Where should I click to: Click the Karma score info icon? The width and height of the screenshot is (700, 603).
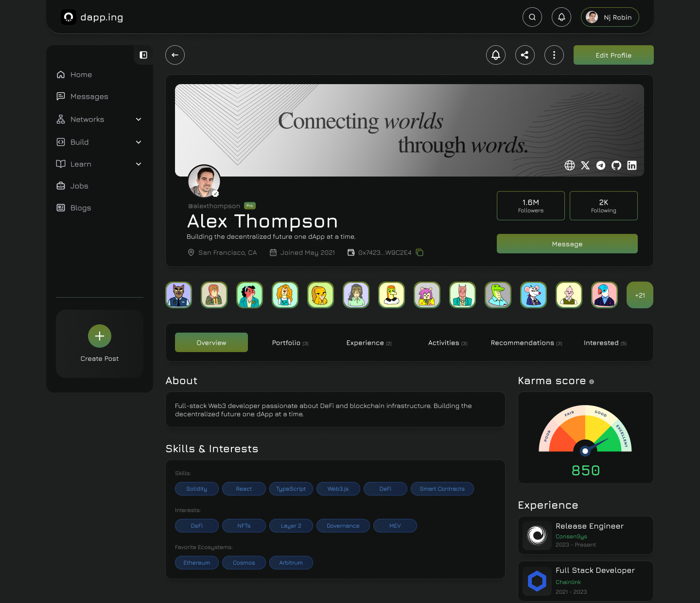coord(592,382)
